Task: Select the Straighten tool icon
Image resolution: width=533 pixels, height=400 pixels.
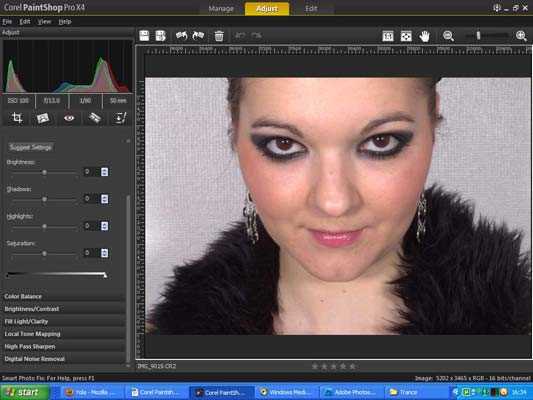Action: (x=43, y=118)
